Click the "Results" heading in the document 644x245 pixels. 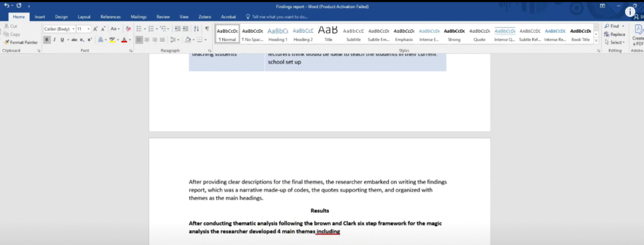point(319,211)
